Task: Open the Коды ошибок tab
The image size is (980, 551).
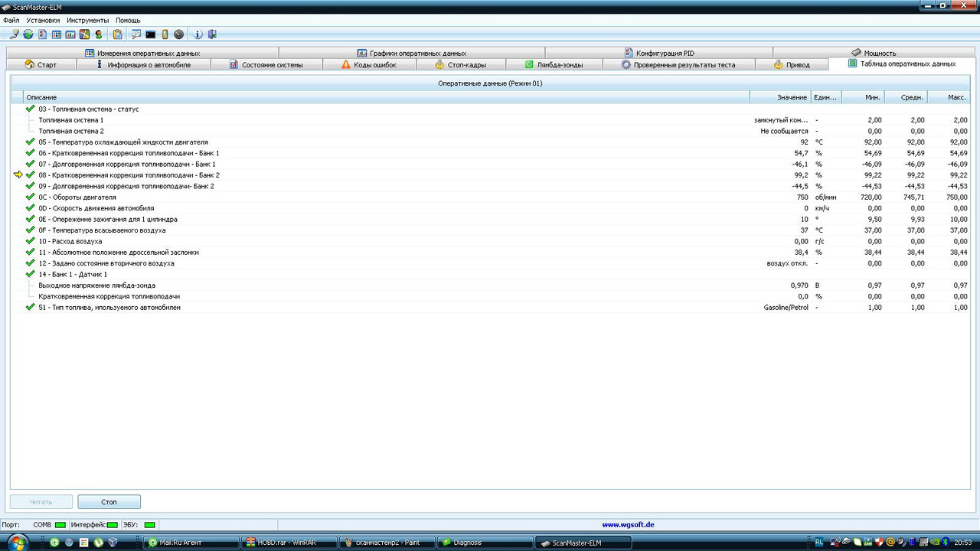Action: coord(369,65)
